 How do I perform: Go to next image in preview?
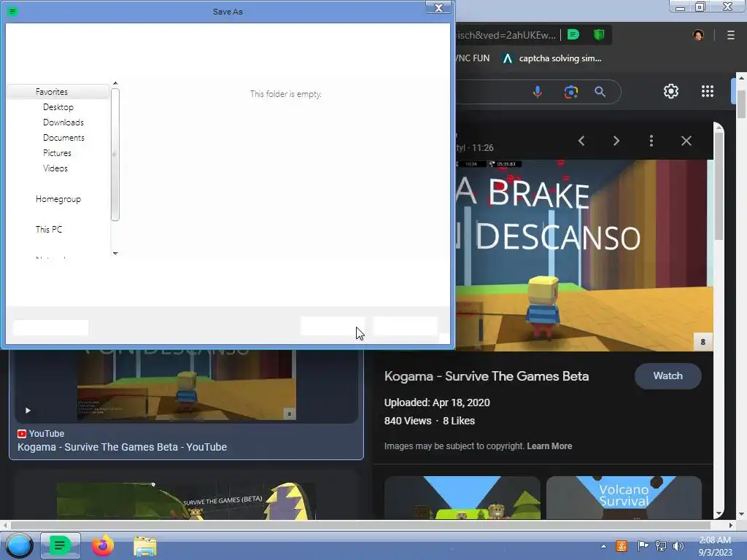(616, 141)
